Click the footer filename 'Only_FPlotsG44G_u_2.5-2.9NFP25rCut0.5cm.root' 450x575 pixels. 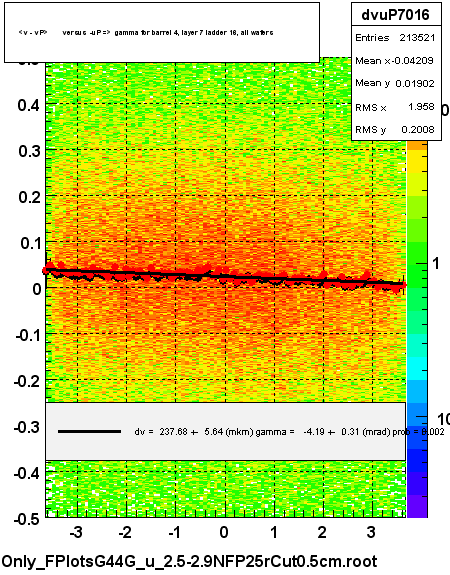(x=190, y=561)
